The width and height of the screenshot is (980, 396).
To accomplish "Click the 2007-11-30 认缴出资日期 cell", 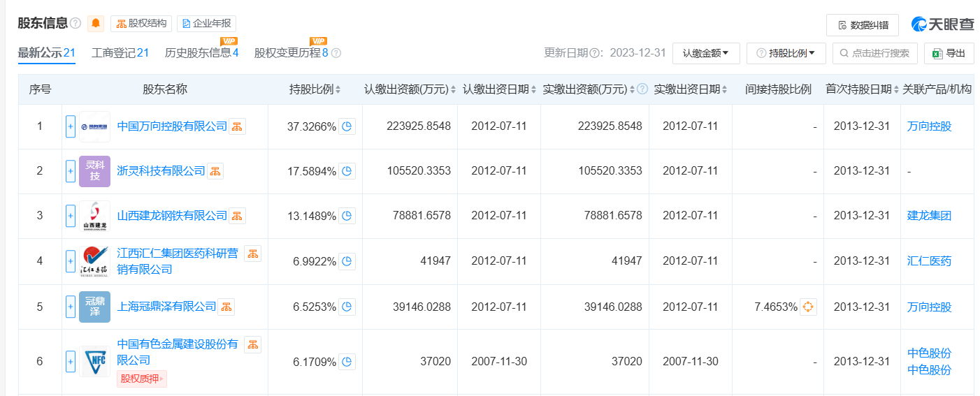I will click(x=499, y=362).
